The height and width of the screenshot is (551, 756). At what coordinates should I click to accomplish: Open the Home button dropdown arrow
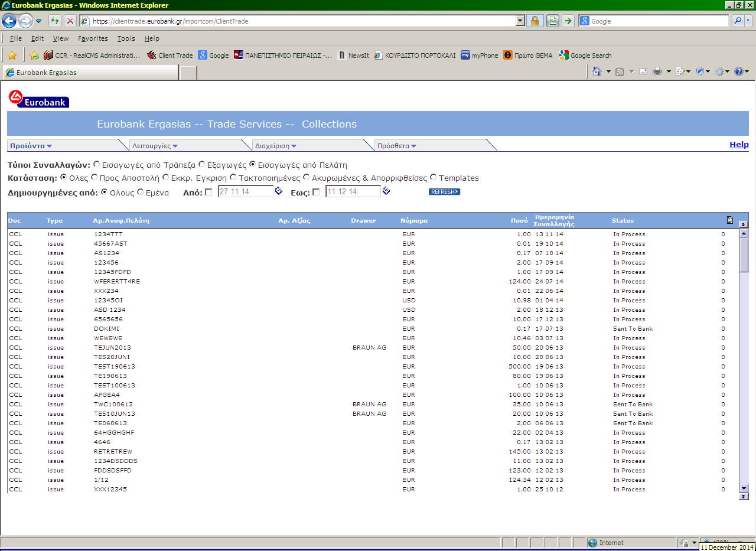[608, 71]
